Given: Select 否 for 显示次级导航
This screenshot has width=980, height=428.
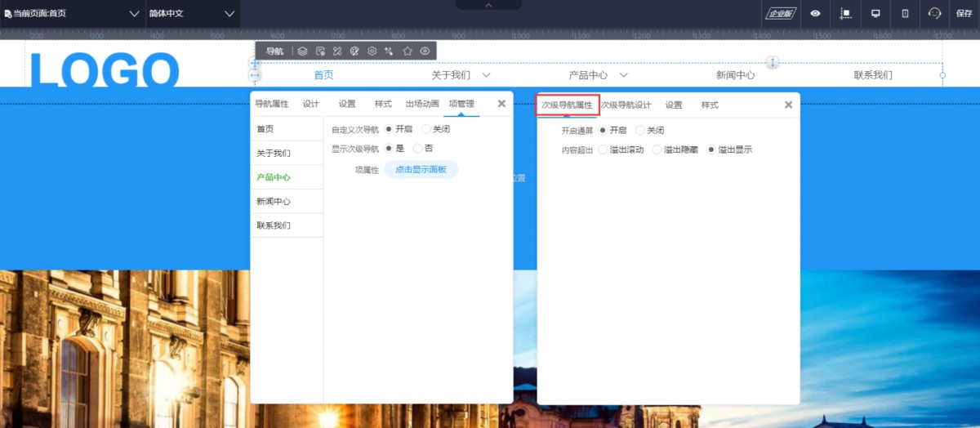Looking at the screenshot, I should coord(418,149).
